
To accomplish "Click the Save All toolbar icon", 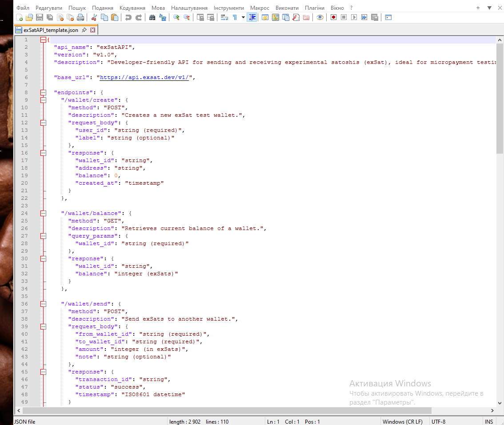I will pos(50,17).
